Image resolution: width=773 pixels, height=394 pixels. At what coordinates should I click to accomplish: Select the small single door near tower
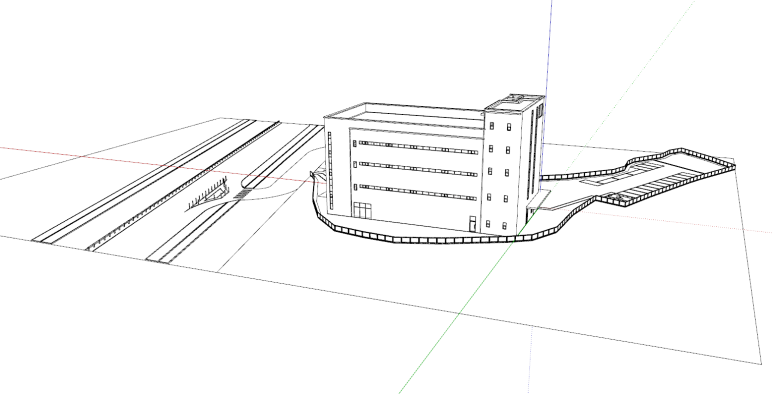coord(472,223)
